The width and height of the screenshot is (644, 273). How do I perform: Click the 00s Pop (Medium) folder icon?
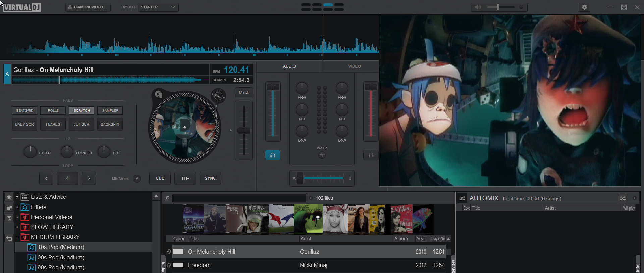[x=32, y=258]
